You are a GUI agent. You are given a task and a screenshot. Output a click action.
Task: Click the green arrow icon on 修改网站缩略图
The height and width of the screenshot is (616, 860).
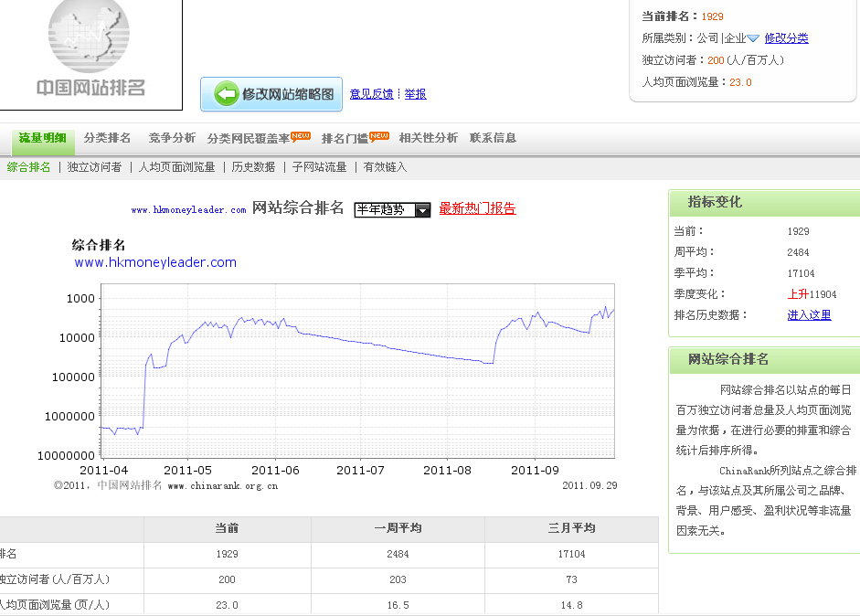(225, 94)
